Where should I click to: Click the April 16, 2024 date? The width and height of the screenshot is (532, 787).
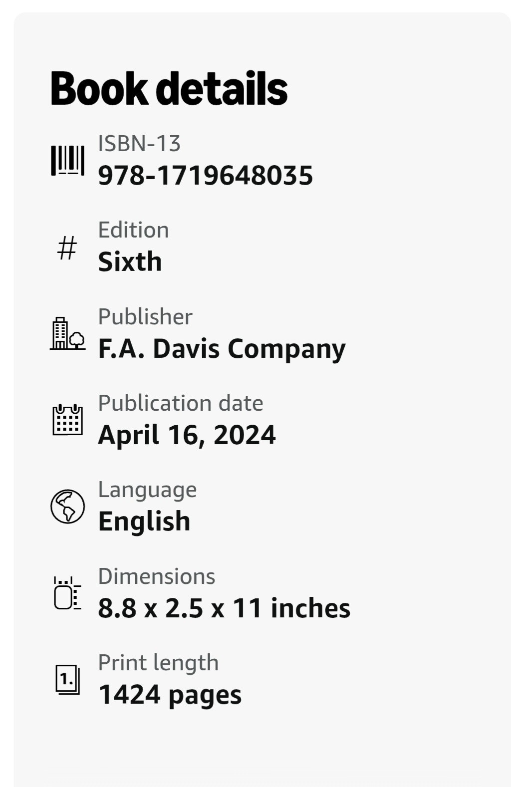click(x=187, y=435)
